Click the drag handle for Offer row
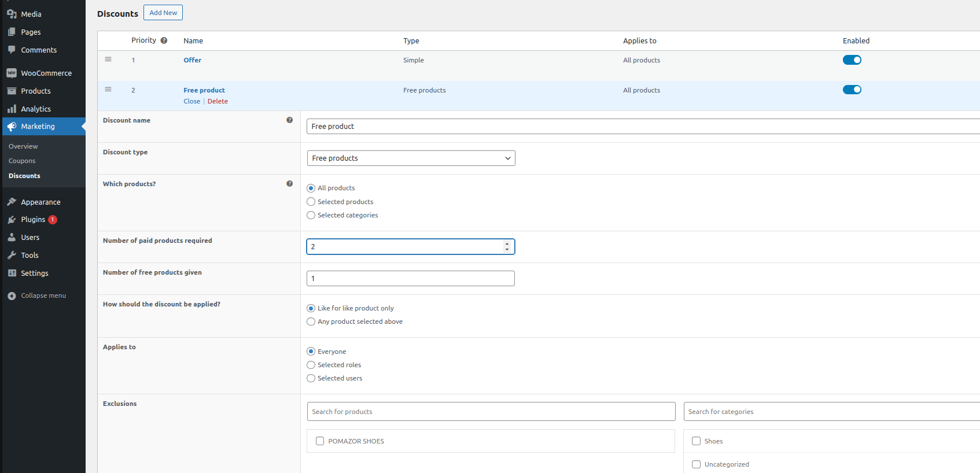980x473 pixels. click(x=108, y=60)
